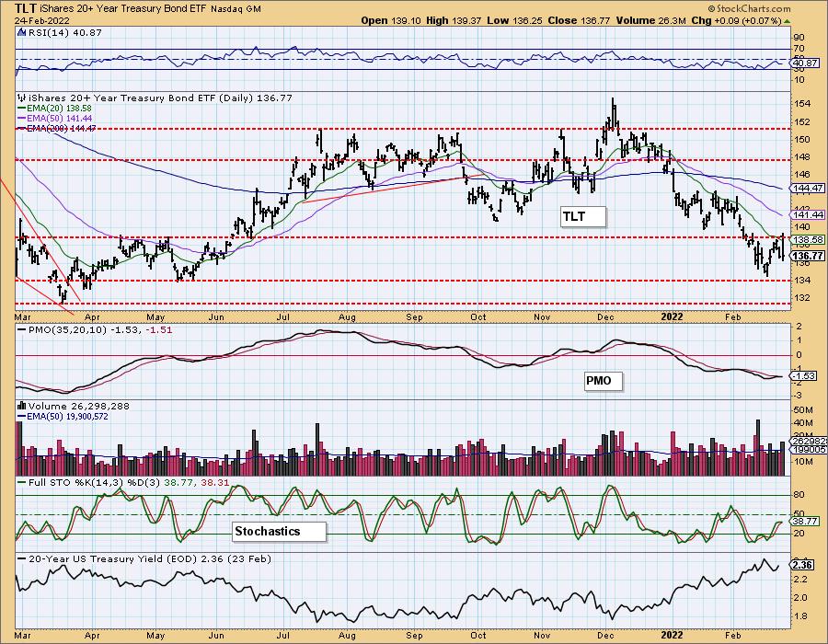828x644 pixels.
Task: Click the 154 label on the price axis
Action: (x=803, y=103)
